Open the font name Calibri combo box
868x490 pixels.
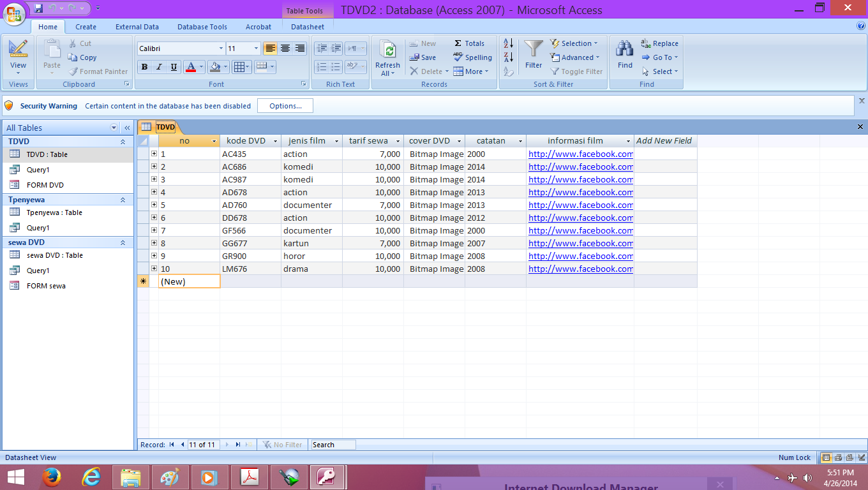click(x=181, y=48)
